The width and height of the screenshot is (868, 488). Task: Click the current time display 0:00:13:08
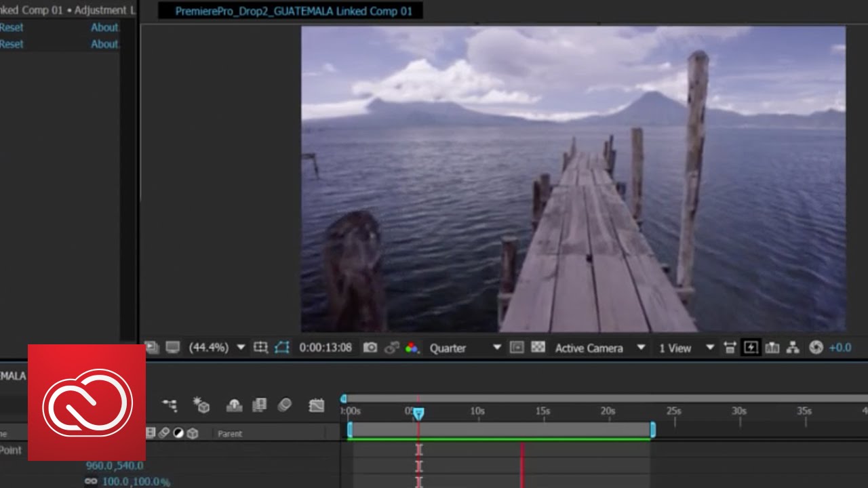(326, 347)
